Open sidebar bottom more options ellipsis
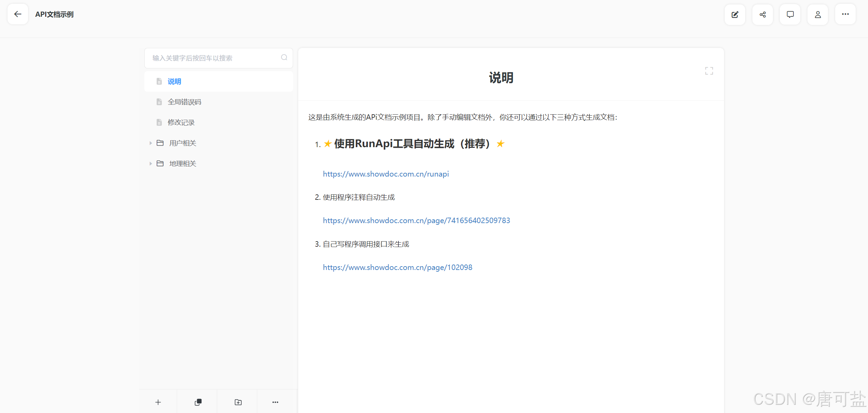This screenshot has width=868, height=413. [275, 402]
